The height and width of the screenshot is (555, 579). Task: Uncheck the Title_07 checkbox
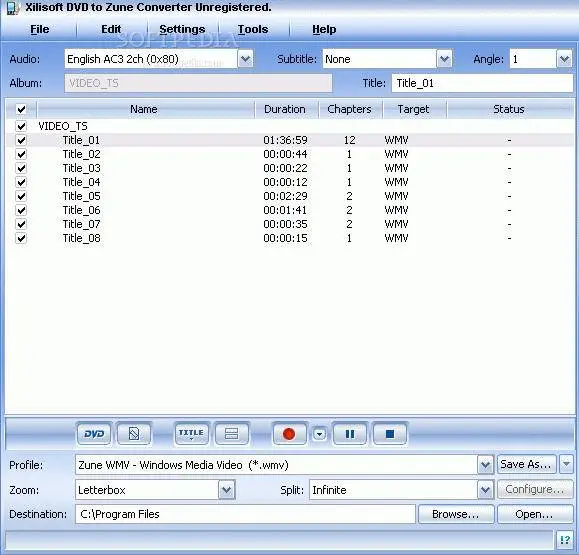tap(21, 225)
